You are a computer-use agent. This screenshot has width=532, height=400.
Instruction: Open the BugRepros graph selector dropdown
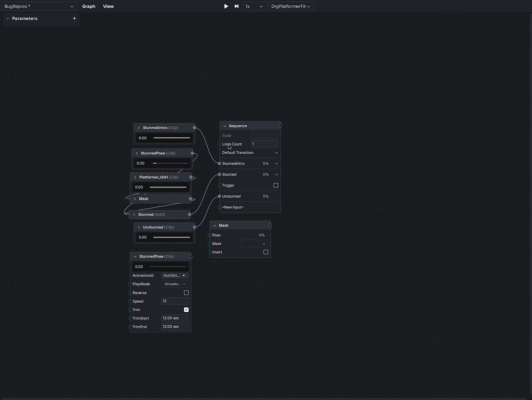(x=39, y=6)
